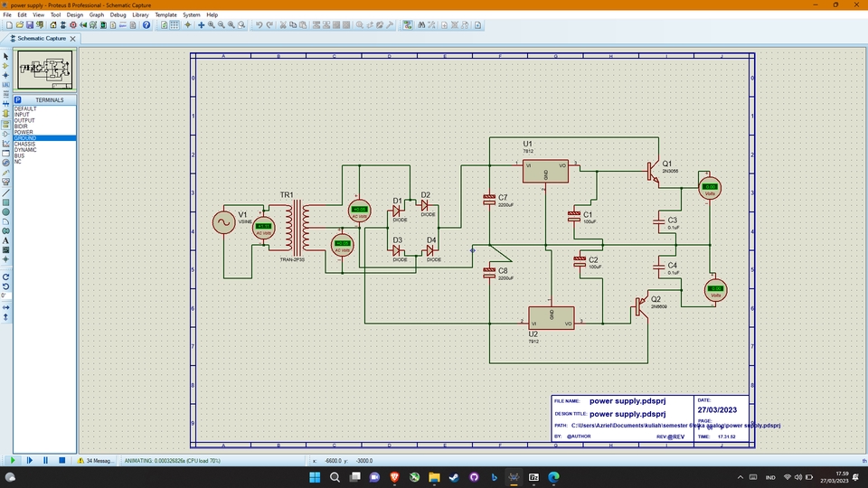868x488 pixels.
Task: Toggle the grid display icon
Action: [x=175, y=25]
